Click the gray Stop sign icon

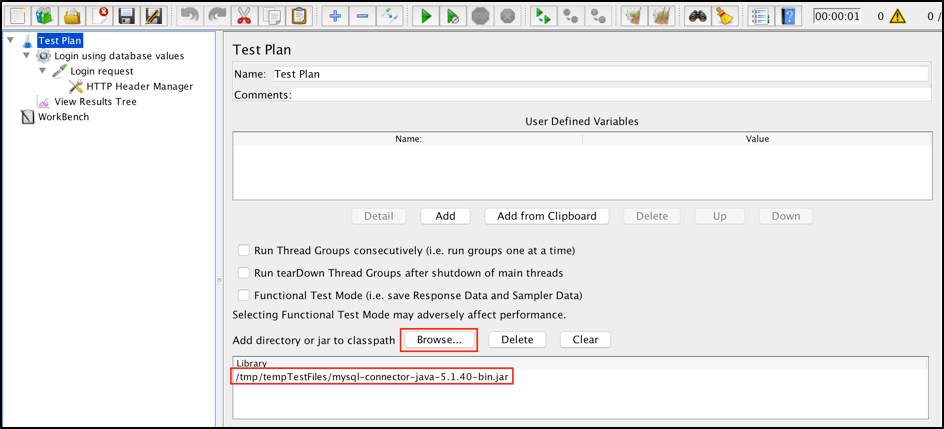480,16
